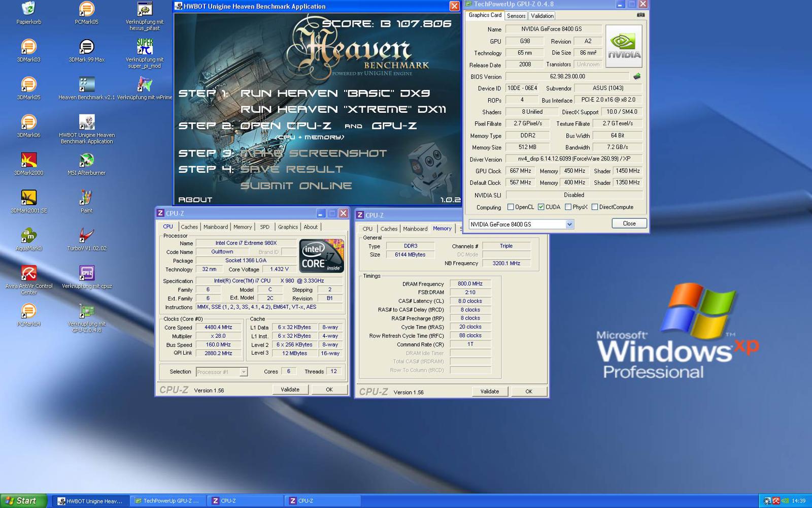Screen dimensions: 812x508
Task: Open the Mainboard tab in left CPU-Z
Action: point(216,227)
